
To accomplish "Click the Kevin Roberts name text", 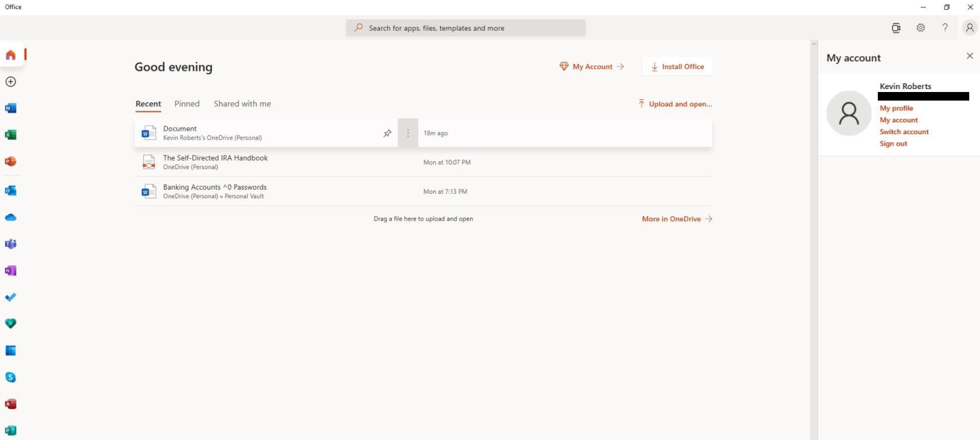I will tap(905, 86).
